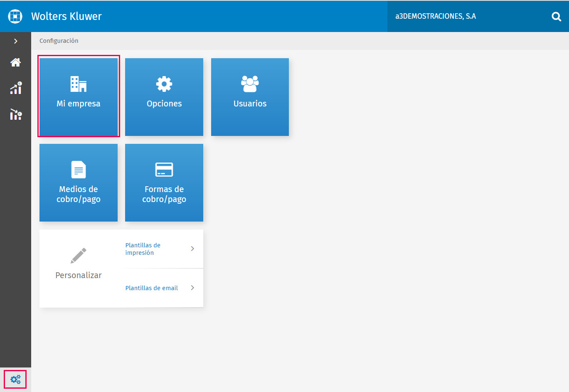Open the Mi empresa tile

79,97
